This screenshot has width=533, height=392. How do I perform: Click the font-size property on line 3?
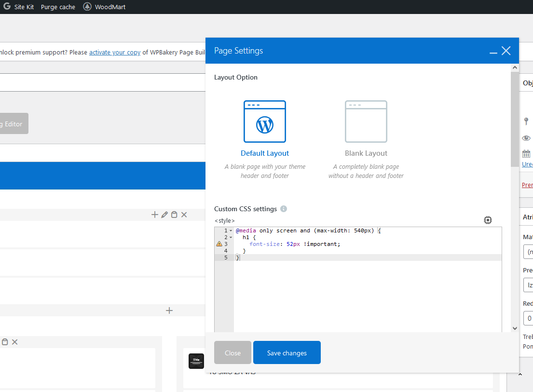coord(264,244)
